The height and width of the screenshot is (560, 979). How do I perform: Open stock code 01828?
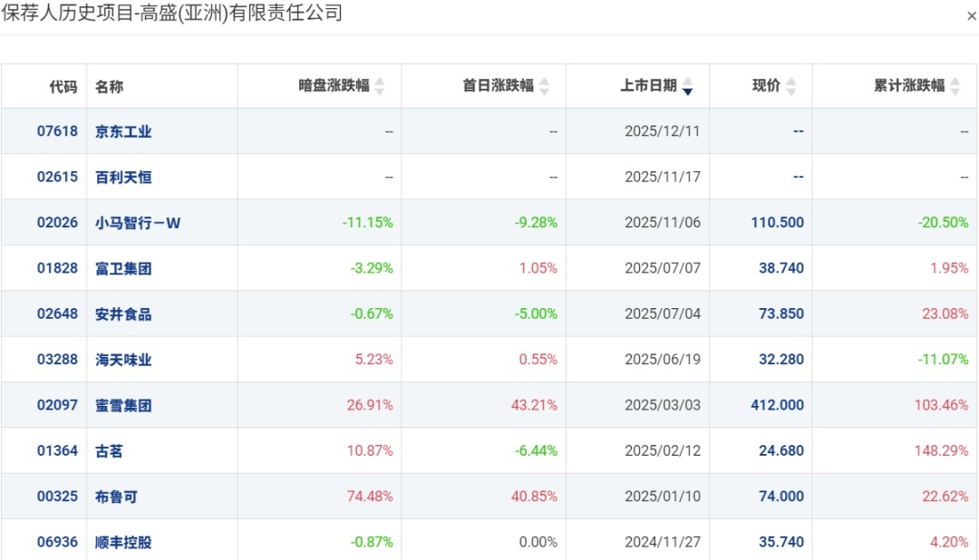click(x=57, y=268)
